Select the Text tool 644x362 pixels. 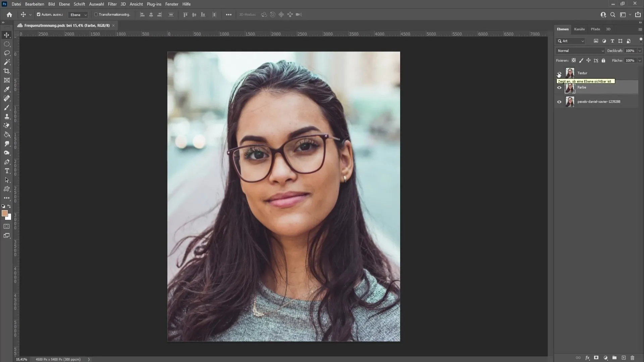(7, 171)
